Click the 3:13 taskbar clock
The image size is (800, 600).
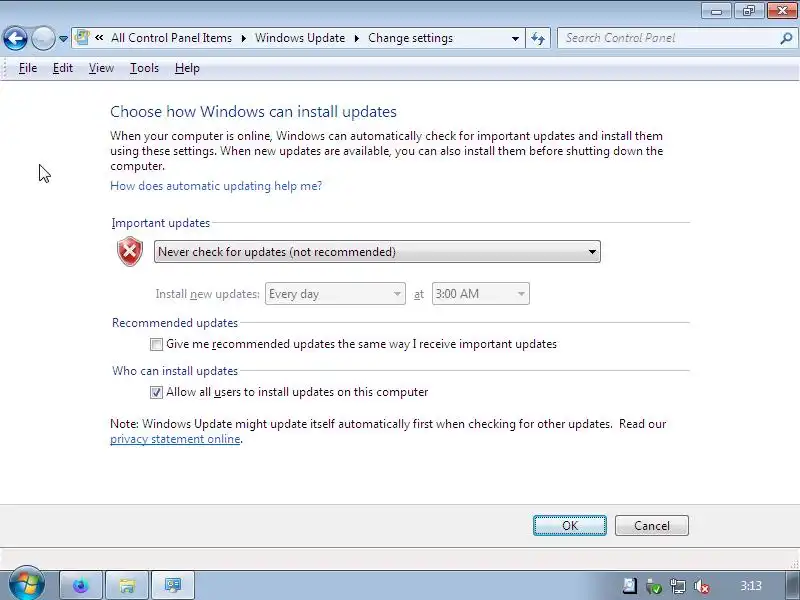[x=751, y=586]
